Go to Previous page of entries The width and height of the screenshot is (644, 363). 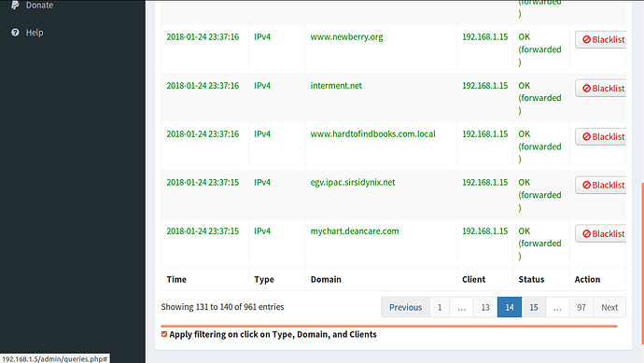405,307
